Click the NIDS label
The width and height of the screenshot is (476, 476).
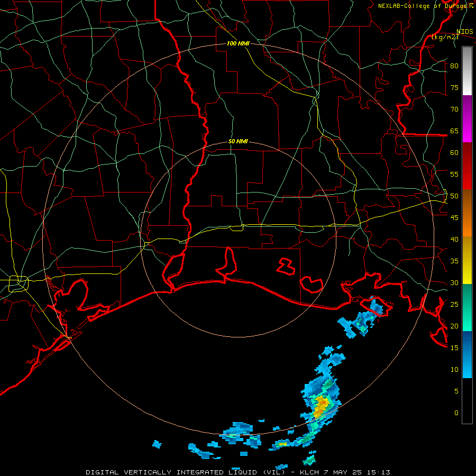(x=465, y=32)
